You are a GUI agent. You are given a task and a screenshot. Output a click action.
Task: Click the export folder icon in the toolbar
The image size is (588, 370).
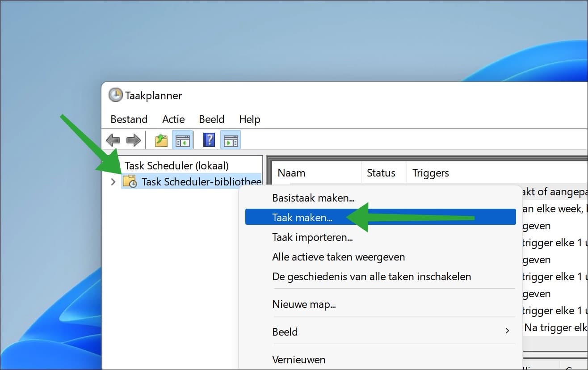coord(160,139)
